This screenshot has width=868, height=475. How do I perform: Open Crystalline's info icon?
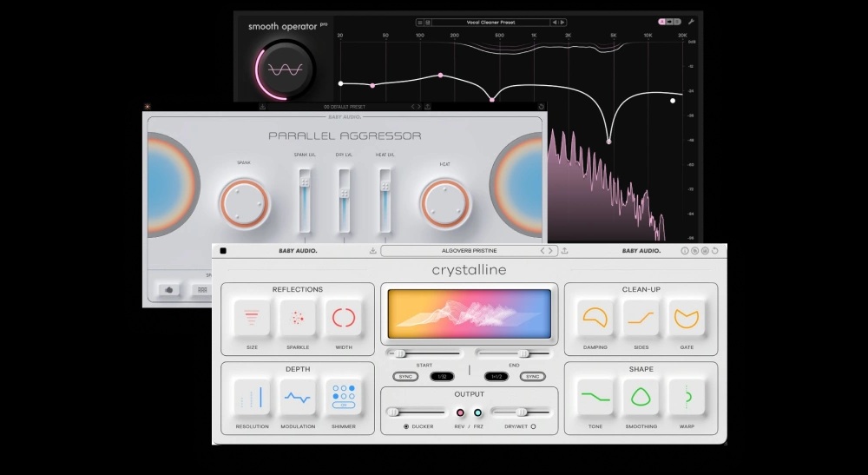tap(685, 251)
